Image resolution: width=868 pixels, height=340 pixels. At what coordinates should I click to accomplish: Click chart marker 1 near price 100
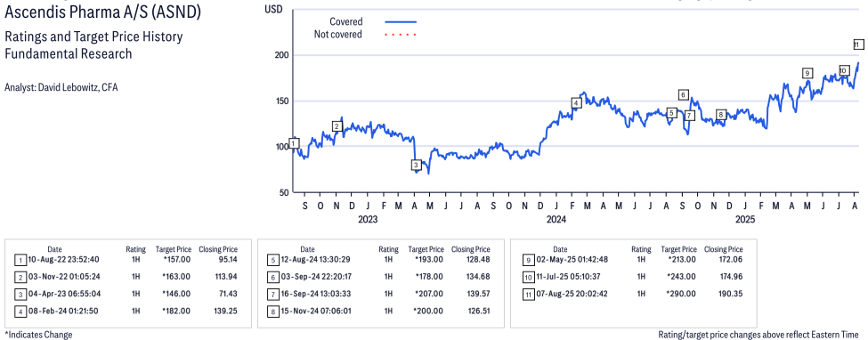(295, 143)
